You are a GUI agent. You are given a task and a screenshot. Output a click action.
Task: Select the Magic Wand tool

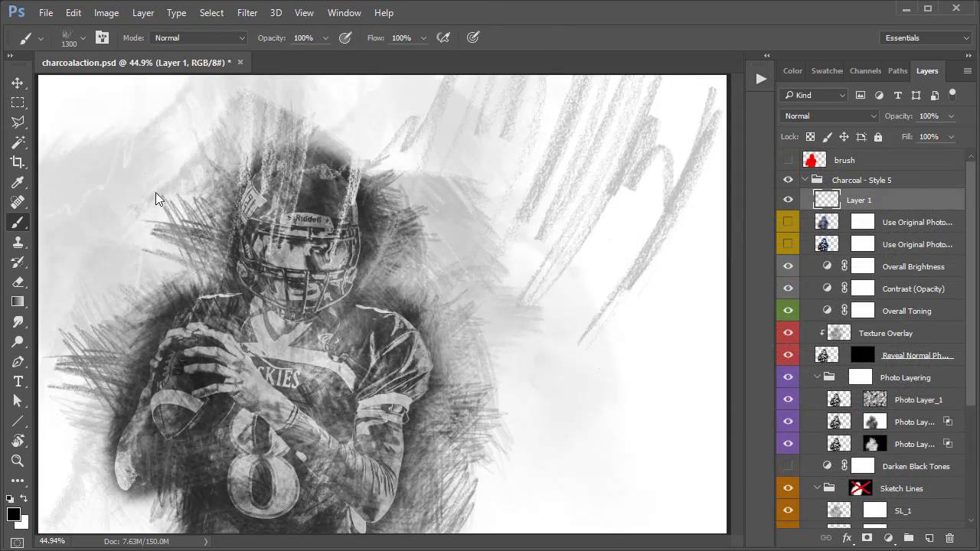point(18,142)
